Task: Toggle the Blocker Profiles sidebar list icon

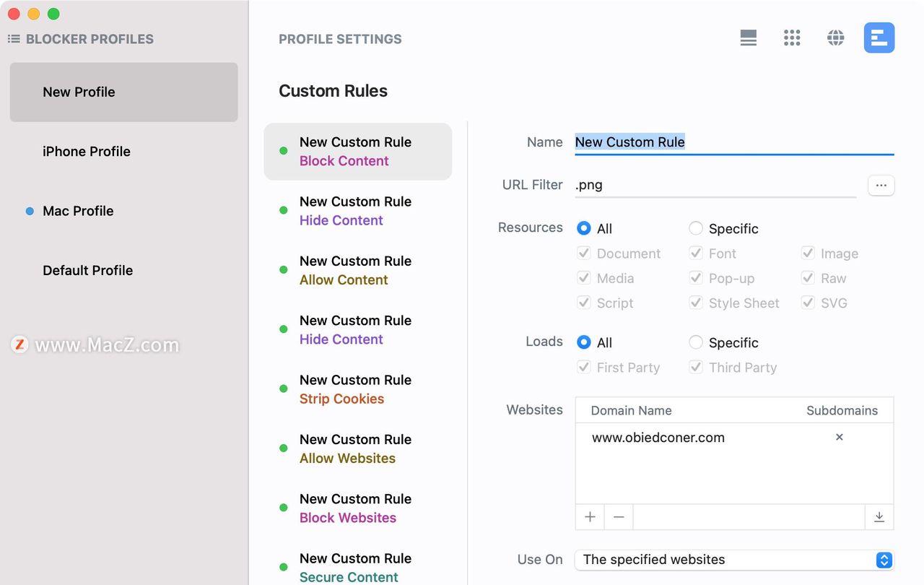Action: pyautogui.click(x=14, y=39)
